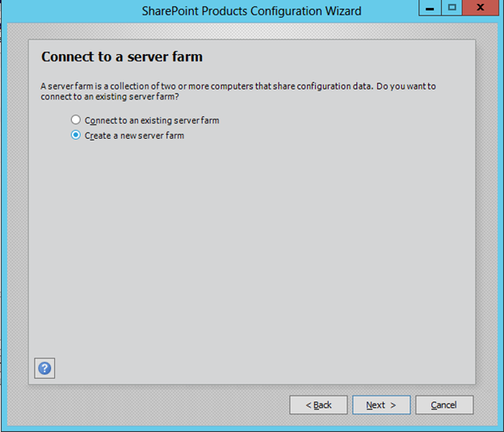
Task: Click the 'Create a new server farm' label text
Action: [134, 136]
